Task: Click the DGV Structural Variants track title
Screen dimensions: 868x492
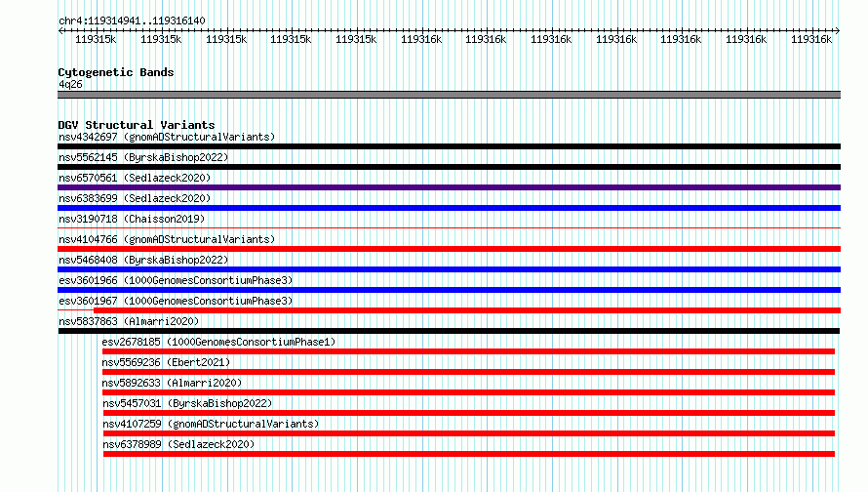Action: pos(137,125)
